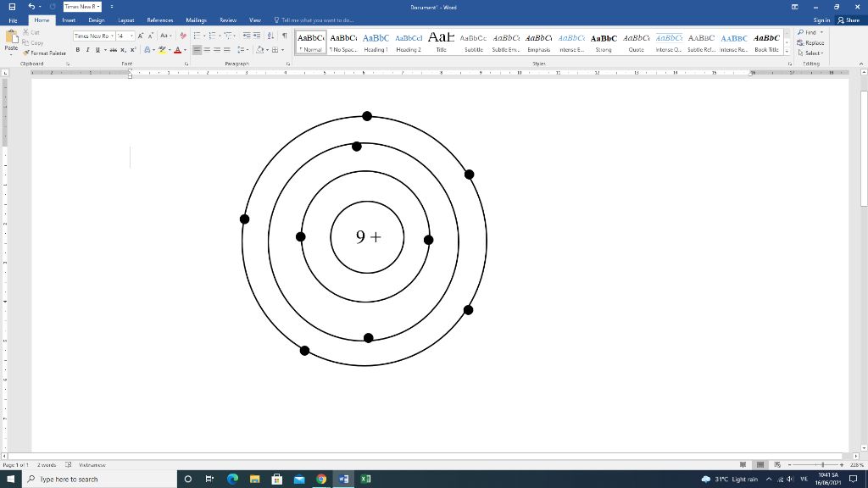Open the Review tab
Viewport: 868px width, 488px height.
(228, 20)
